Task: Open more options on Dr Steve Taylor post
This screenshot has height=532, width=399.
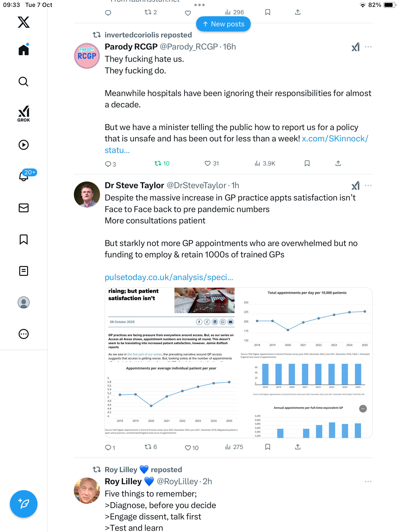Action: (x=368, y=185)
